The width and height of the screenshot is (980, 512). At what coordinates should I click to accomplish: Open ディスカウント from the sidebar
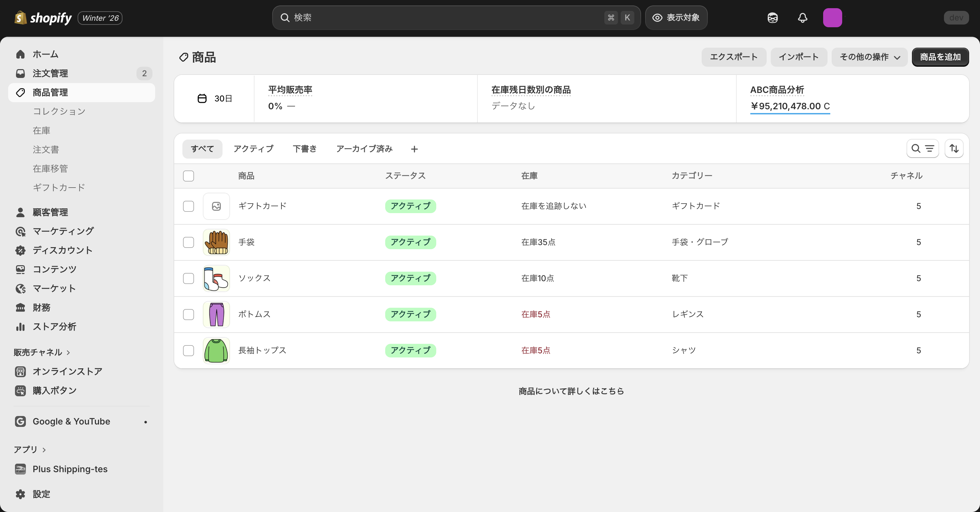[62, 250]
